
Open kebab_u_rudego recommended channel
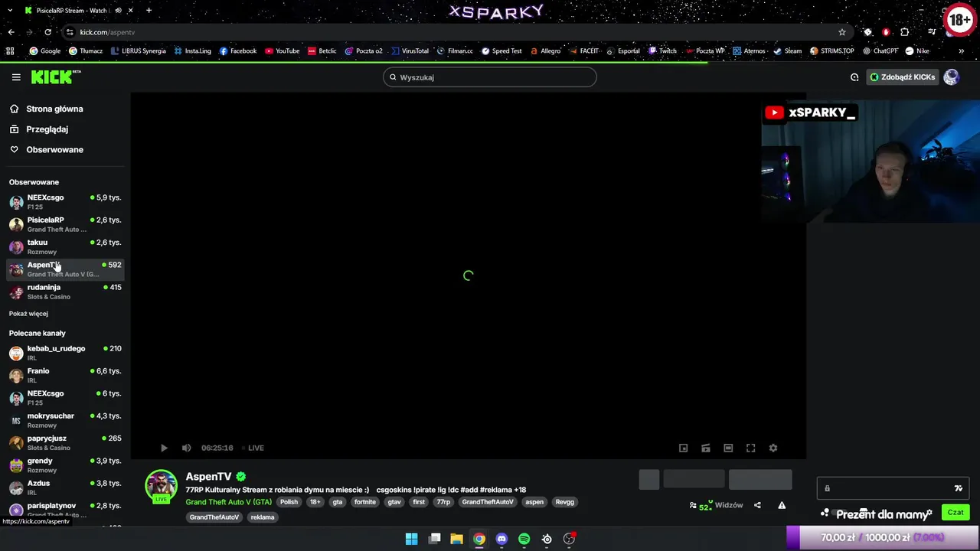pyautogui.click(x=65, y=353)
